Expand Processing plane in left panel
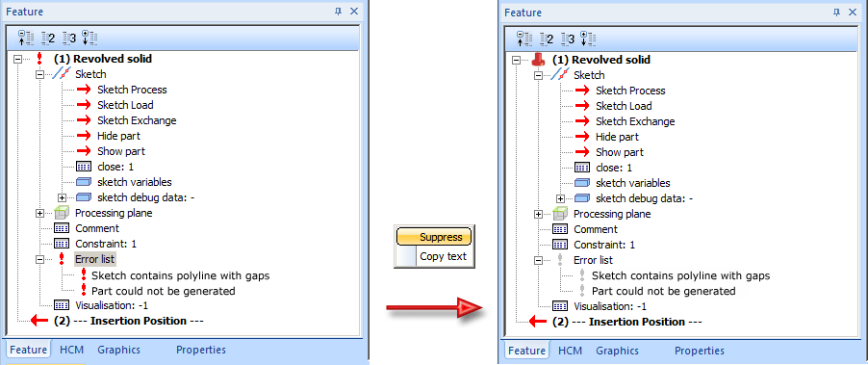Viewport: 868px width, 365px height. pos(39,213)
